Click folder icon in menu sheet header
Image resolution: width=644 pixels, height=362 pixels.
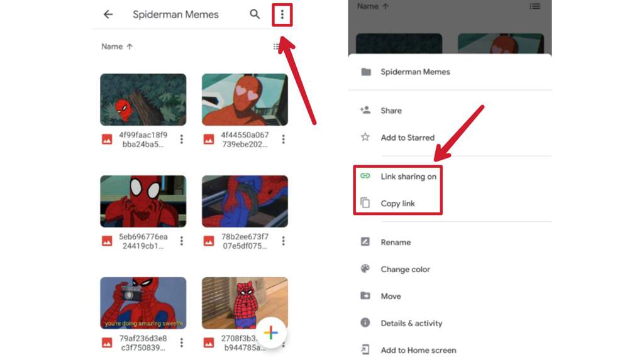pyautogui.click(x=365, y=72)
